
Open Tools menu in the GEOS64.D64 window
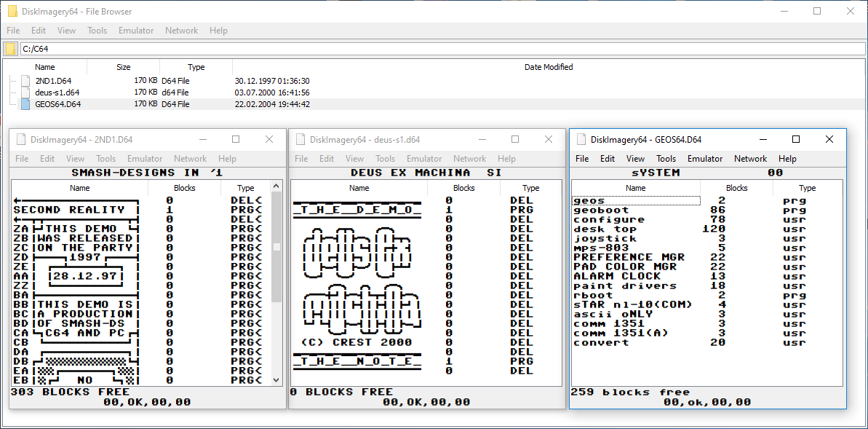pyautogui.click(x=666, y=159)
